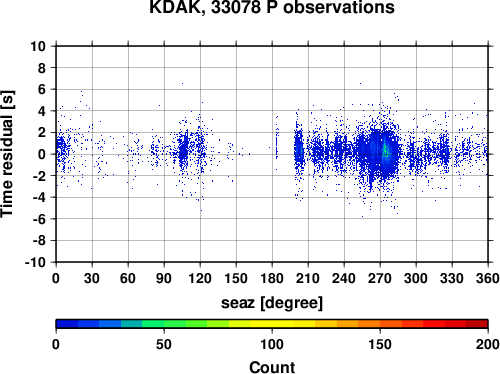The image size is (500, 374).
Task: Click the 'Count' colorbar label
Action: click(x=272, y=367)
